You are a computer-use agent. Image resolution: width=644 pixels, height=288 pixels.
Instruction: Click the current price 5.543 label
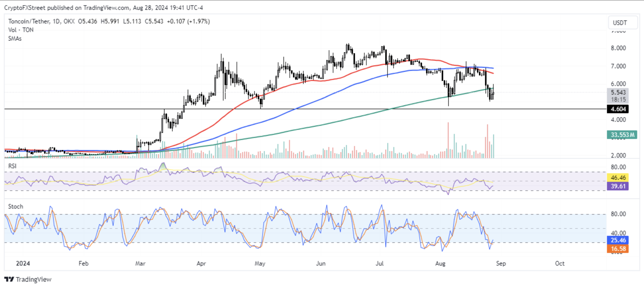coord(618,92)
